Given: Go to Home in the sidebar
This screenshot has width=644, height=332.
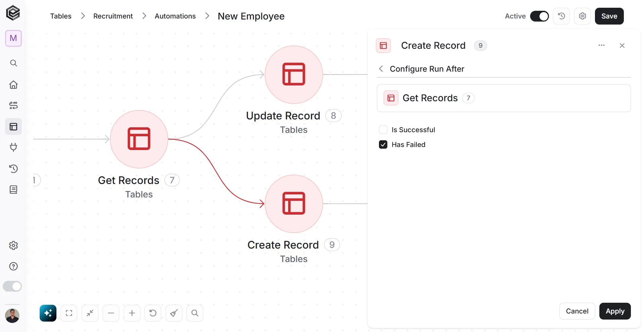Looking at the screenshot, I should coord(13,84).
